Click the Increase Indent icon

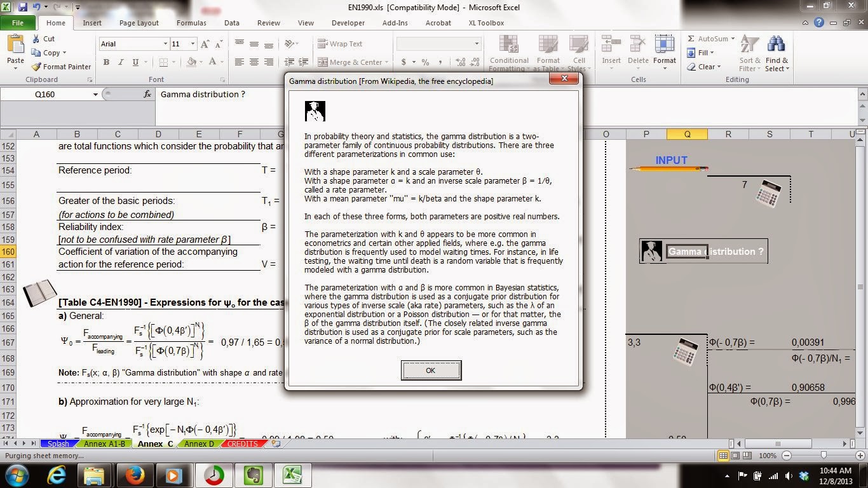coord(304,62)
